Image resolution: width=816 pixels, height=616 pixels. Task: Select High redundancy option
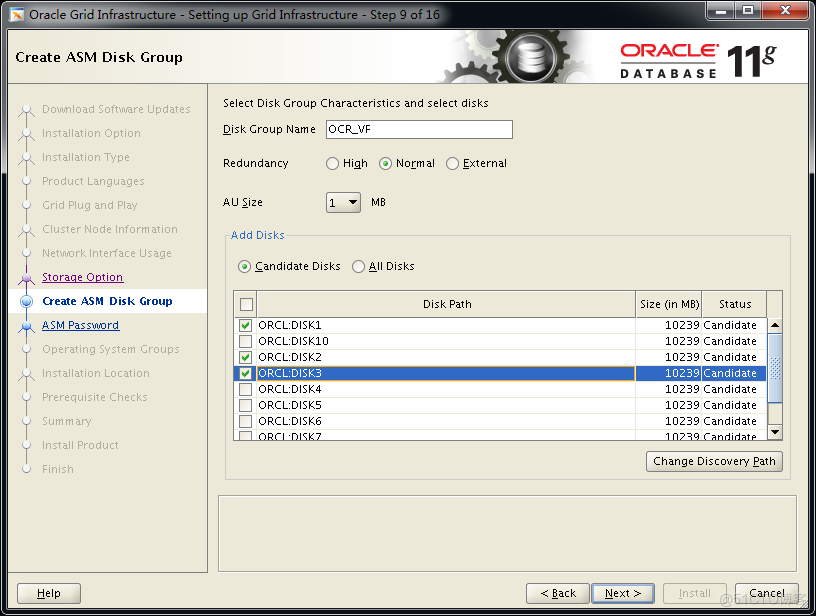332,164
